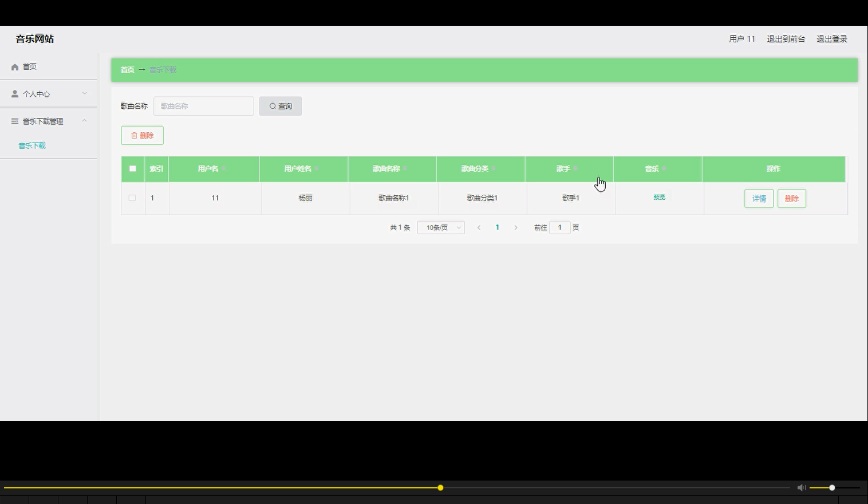The width and height of the screenshot is (868, 504).
Task: Mute using the speaker volume icon
Action: (802, 488)
